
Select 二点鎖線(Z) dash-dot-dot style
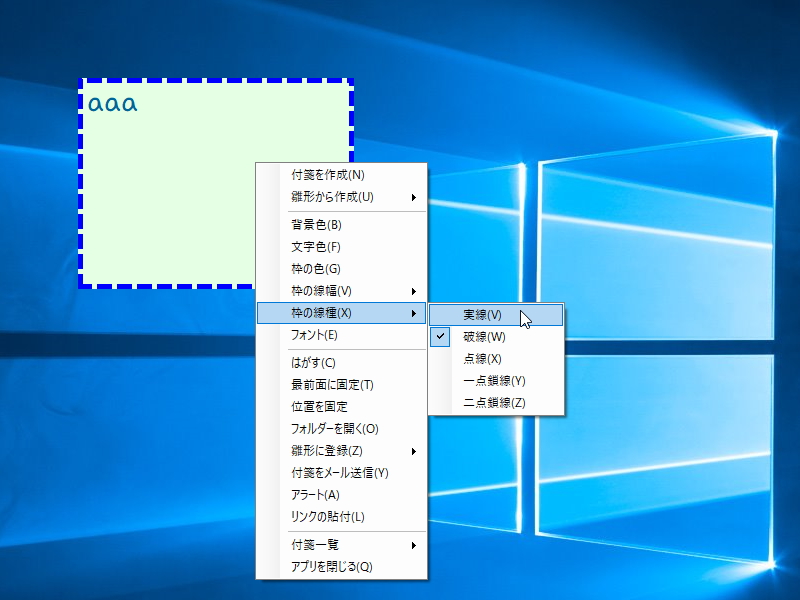click(496, 403)
